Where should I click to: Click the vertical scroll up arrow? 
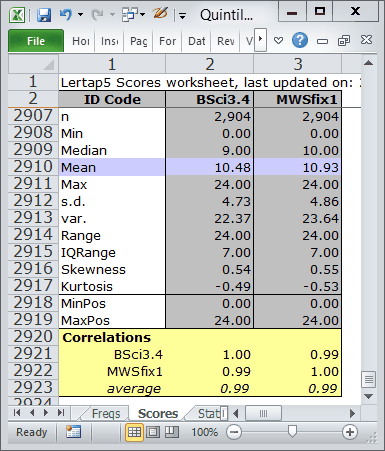pyautogui.click(x=368, y=63)
